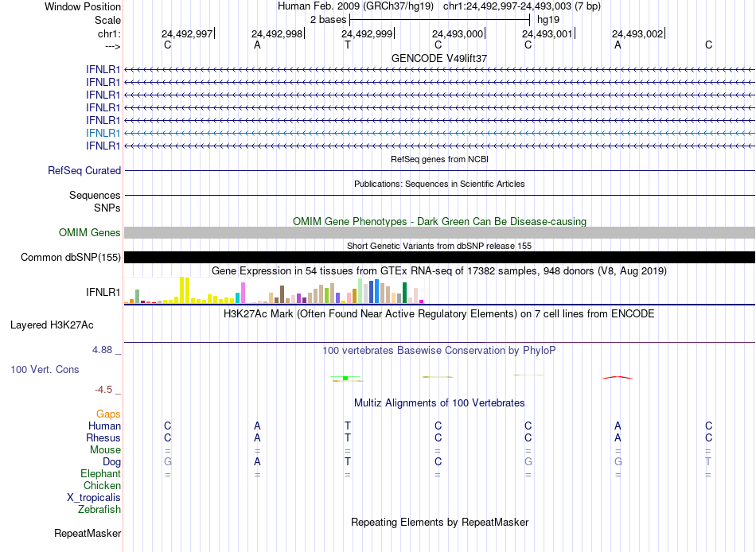Screen dimensions: 756x552
Task: Click the Sequences track label
Action: pyautogui.click(x=95, y=195)
